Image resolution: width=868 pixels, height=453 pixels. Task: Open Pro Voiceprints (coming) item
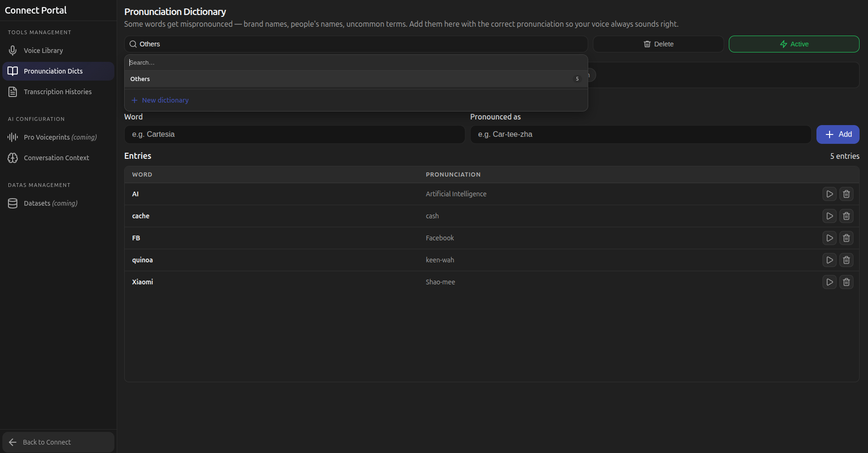pos(58,137)
